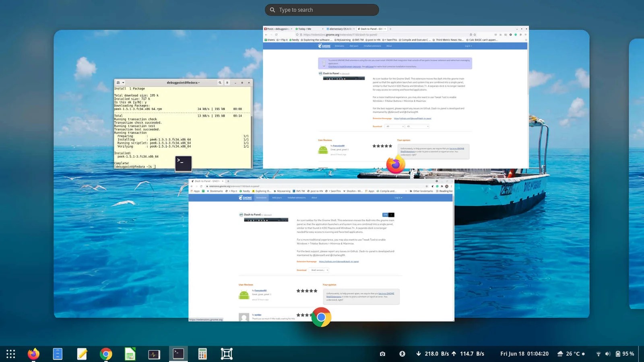Viewport: 644px width, 362px height.
Task: Open the System Monitor app from the dock
Action: click(x=154, y=354)
